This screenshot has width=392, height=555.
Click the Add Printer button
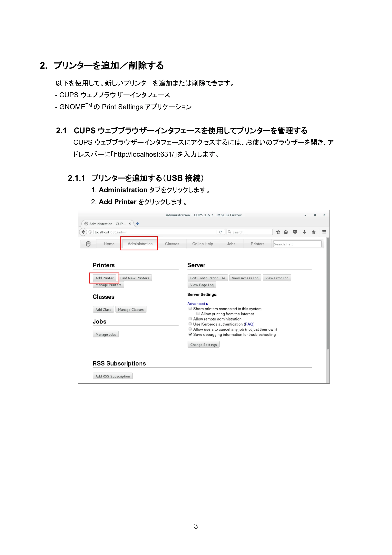[104, 278]
